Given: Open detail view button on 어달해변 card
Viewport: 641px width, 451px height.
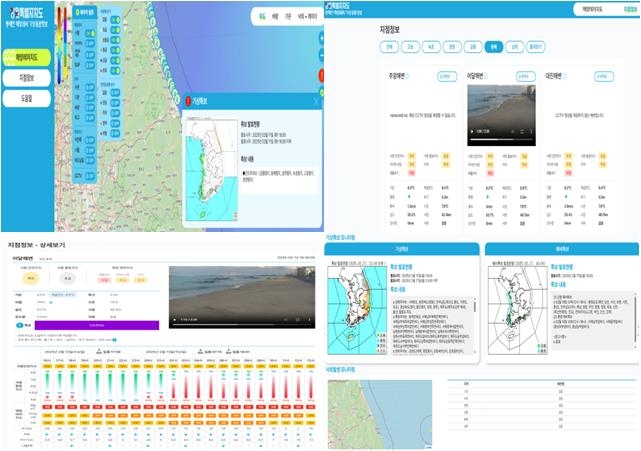Looking at the screenshot, I should click(525, 76).
